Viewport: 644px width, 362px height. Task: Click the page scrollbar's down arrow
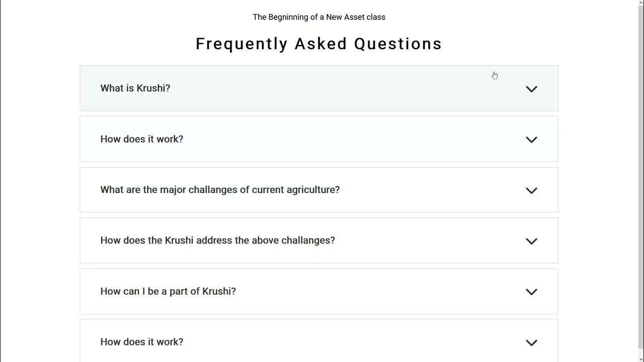640,358
